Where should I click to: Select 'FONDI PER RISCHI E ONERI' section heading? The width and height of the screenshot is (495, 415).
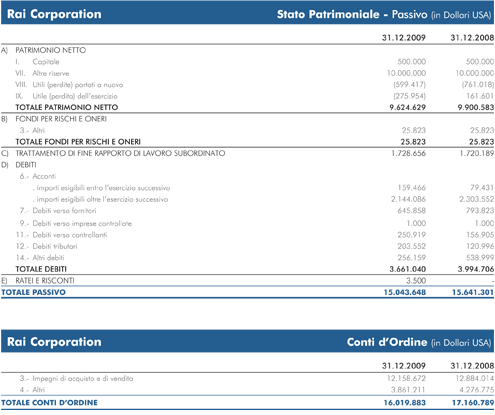pyautogui.click(x=61, y=119)
